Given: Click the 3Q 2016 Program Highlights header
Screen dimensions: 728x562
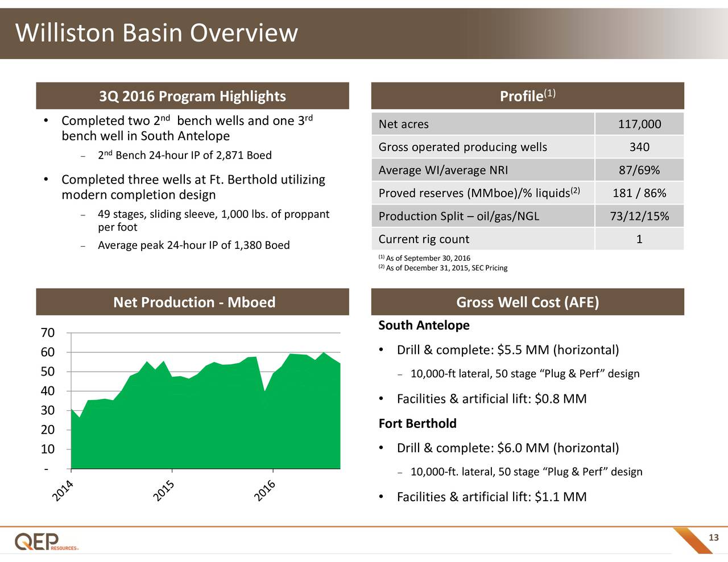Looking at the screenshot, I should [x=192, y=96].
